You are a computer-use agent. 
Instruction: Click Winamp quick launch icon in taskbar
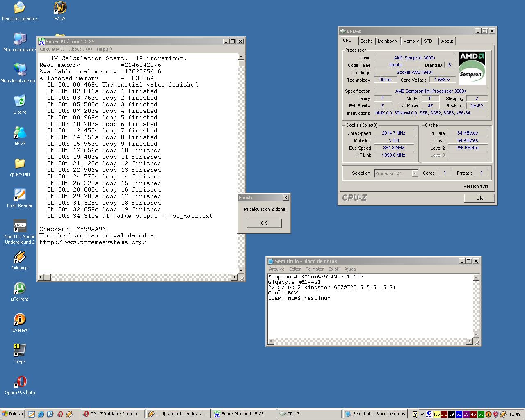click(69, 414)
